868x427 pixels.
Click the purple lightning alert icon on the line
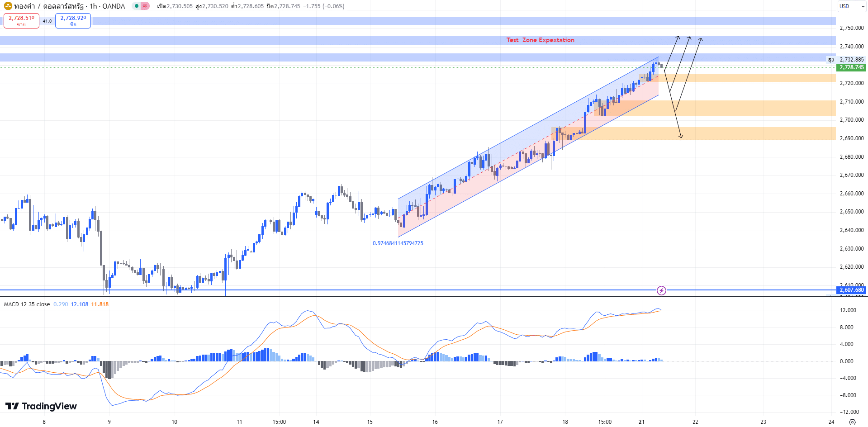(x=662, y=291)
